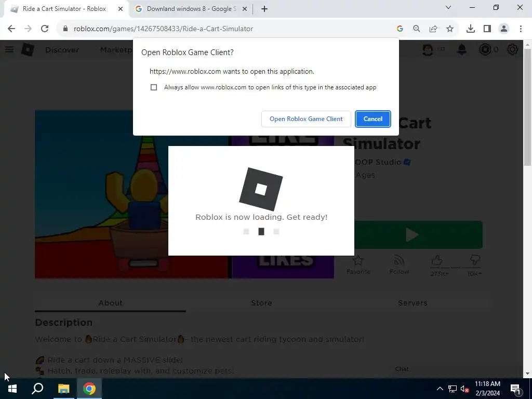
Task: Click the browser forward arrow
Action: 28,29
